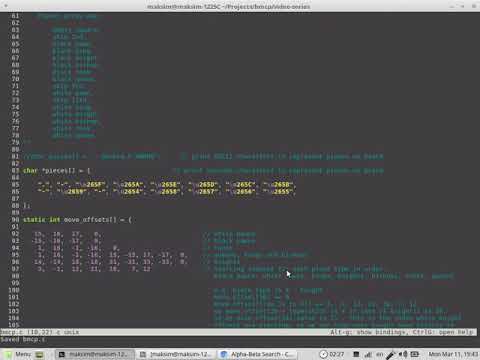Click line number 81 in the gutter

point(15,156)
